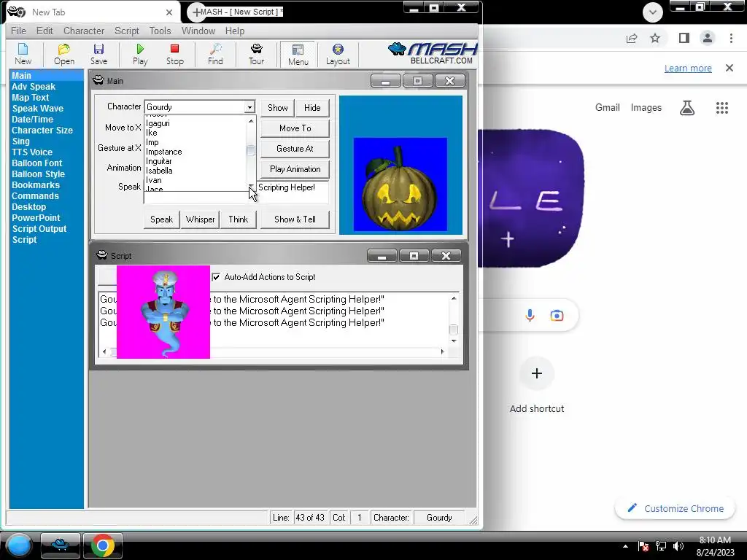Open the Character menu

84,31
